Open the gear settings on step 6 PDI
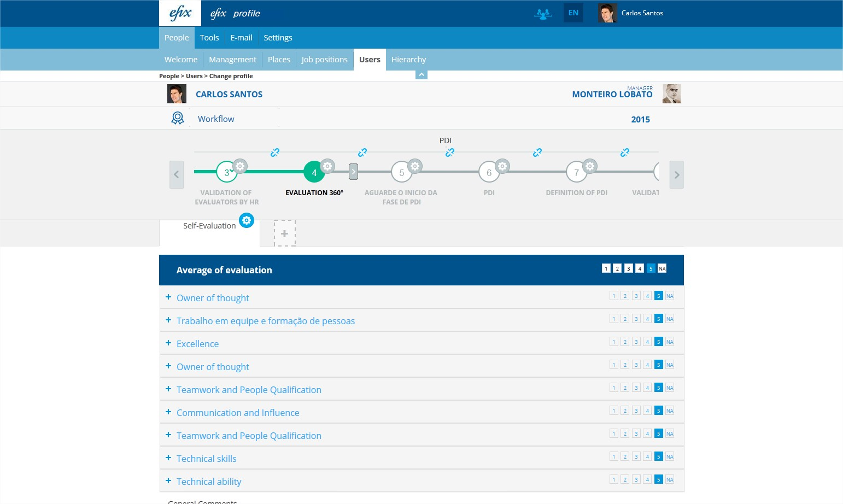The image size is (843, 504). [x=502, y=166]
